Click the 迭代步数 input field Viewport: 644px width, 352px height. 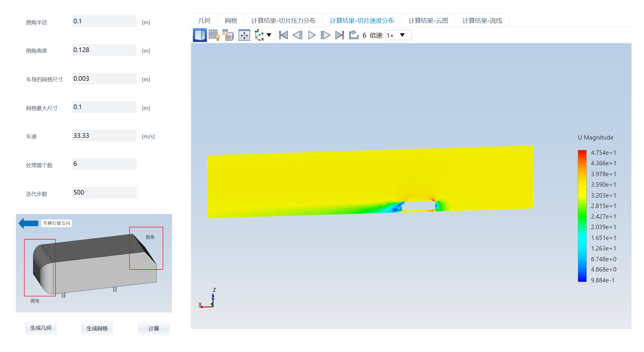(104, 193)
